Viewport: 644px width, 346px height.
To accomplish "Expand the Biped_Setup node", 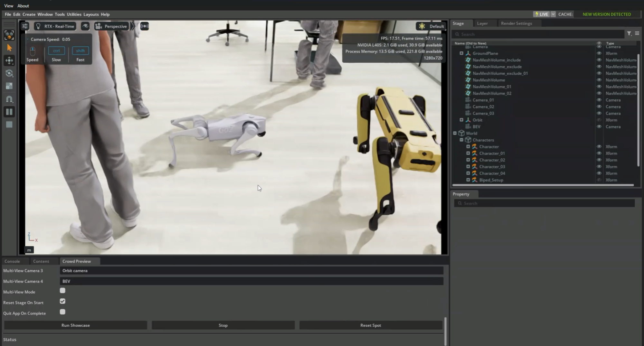I will [x=468, y=180].
